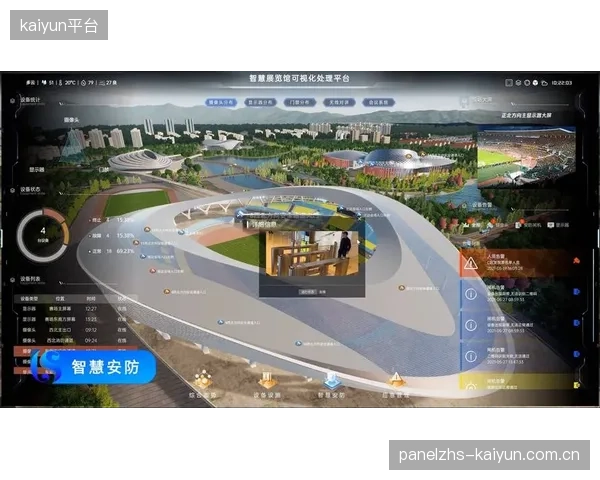This screenshot has width=600, height=480.
Task: Click the 设备类型 column header
Action: [x=29, y=298]
